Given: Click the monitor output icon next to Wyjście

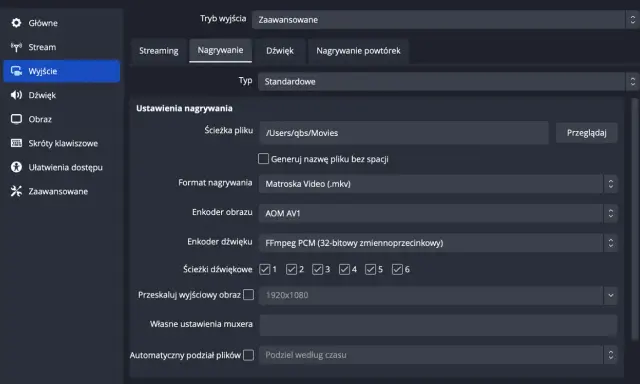Looking at the screenshot, I should [x=16, y=71].
